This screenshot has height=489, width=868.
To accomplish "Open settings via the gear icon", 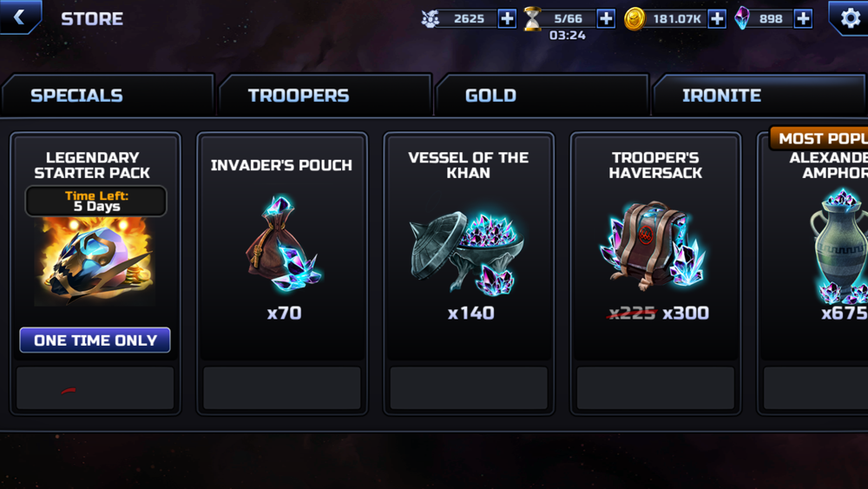I will pyautogui.click(x=849, y=18).
